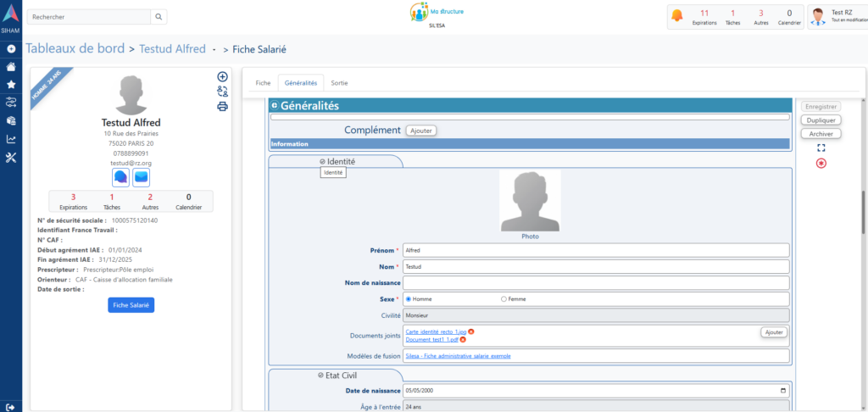
Task: Open the statistics chart icon in sidebar
Action: [x=11, y=139]
